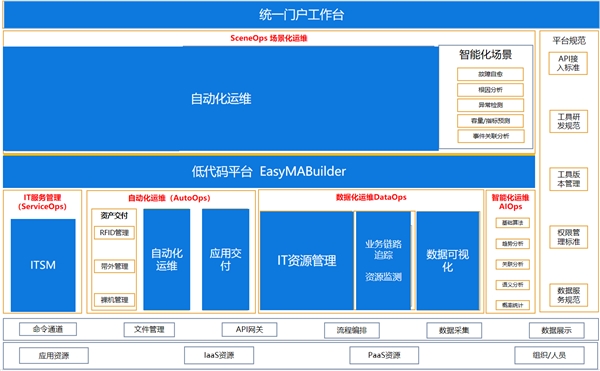Select the 数据可视化 block
Viewport: 600px width, 371px height.
(x=448, y=261)
